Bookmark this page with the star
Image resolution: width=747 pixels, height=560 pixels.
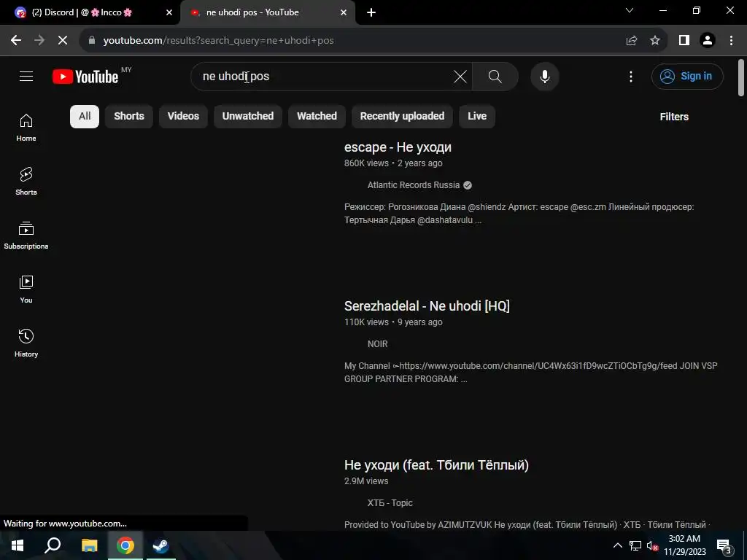[x=655, y=41]
